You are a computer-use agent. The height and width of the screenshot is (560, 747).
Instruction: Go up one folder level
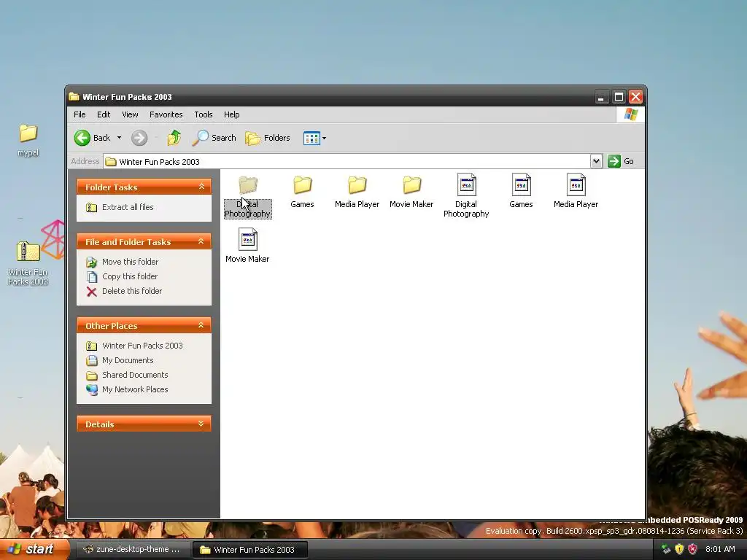pos(174,138)
